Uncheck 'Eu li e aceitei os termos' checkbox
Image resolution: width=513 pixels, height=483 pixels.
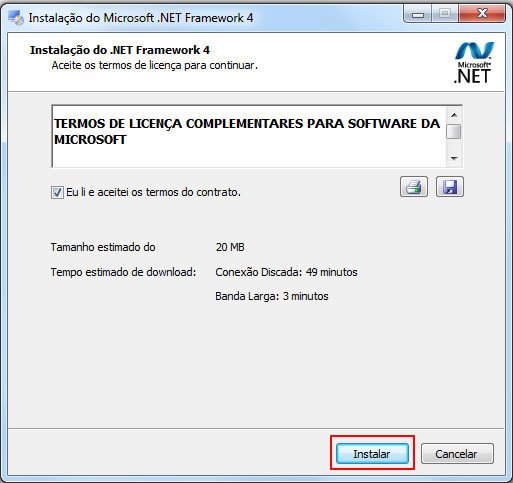[57, 192]
